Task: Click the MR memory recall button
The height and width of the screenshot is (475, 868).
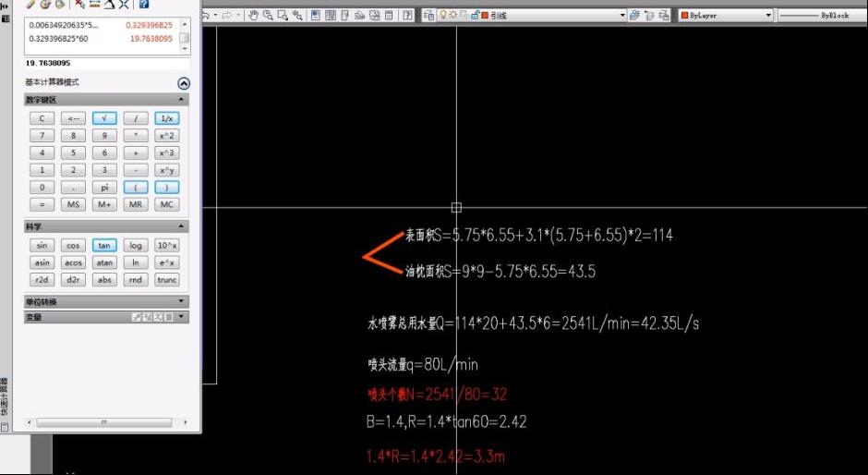Action: coord(136,204)
